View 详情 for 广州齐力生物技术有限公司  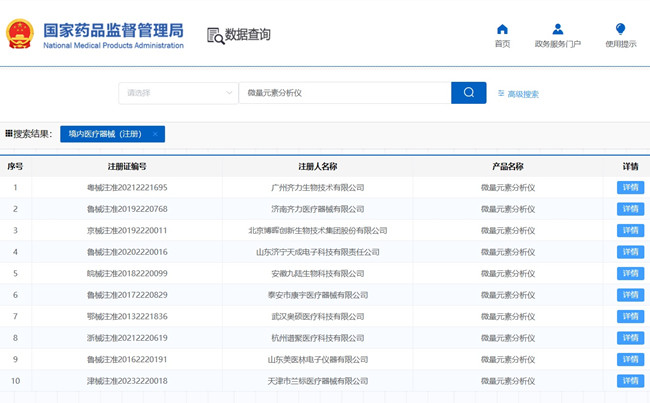coord(630,187)
